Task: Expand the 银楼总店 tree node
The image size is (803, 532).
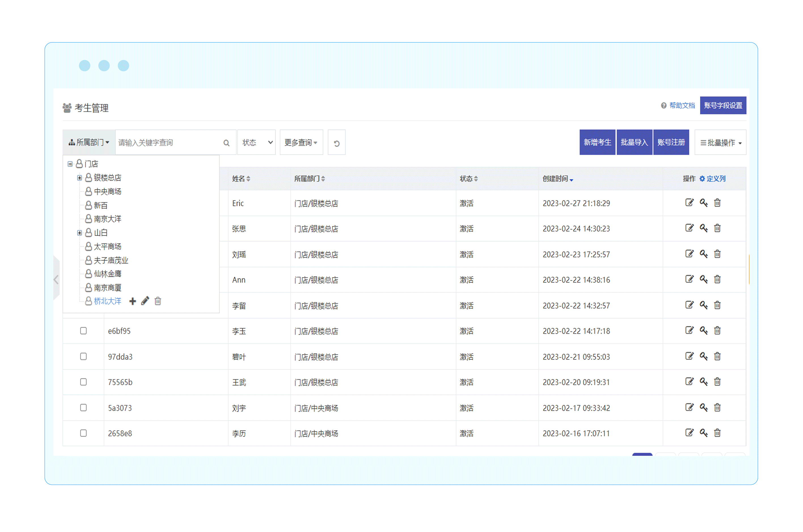Action: (79, 178)
